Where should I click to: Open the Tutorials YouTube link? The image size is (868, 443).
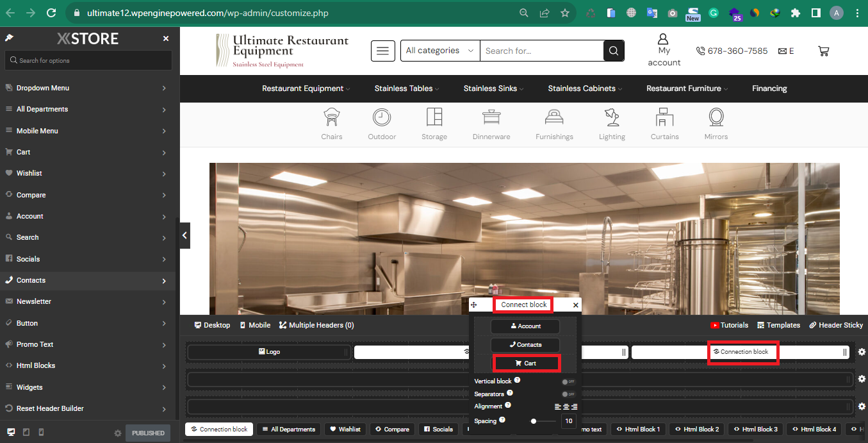pos(730,325)
